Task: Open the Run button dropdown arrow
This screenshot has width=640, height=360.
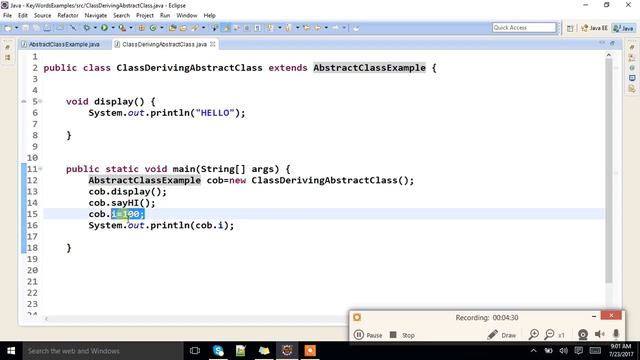Action: coord(113,28)
